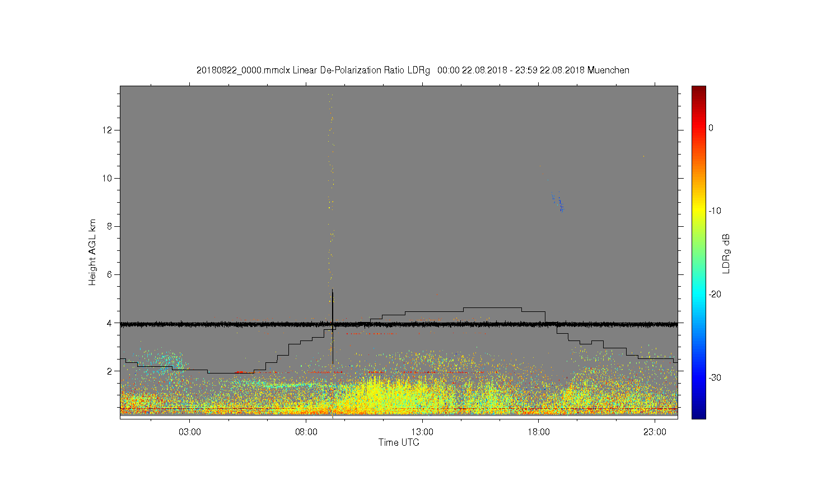Click the colorbar tick label 0
Image resolution: width=840 pixels, height=504 pixels.
[711, 128]
